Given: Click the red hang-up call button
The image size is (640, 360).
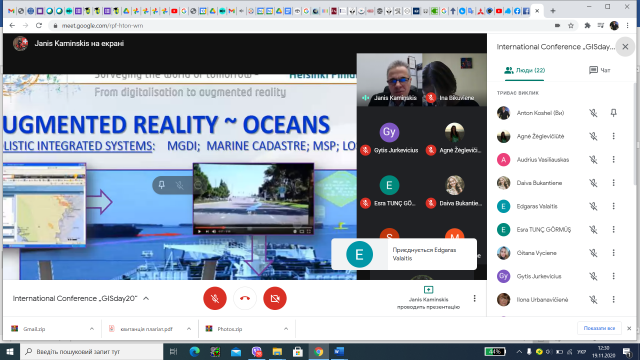Looking at the screenshot, I should click(245, 298).
